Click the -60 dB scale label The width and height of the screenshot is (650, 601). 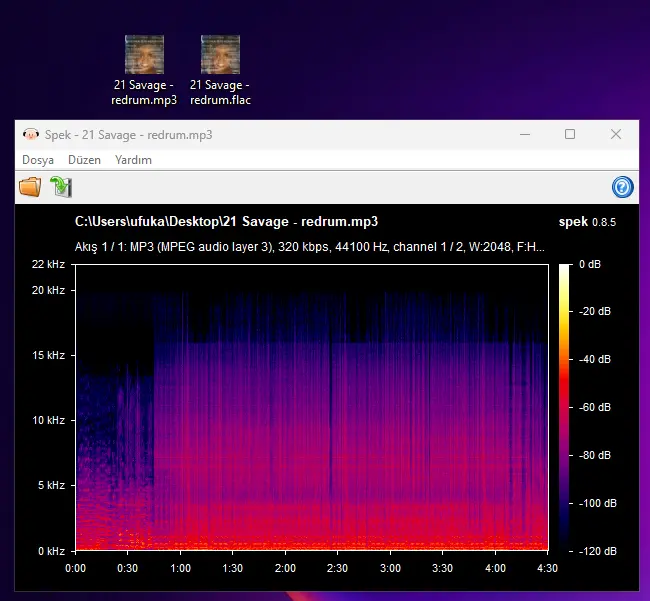click(x=594, y=407)
